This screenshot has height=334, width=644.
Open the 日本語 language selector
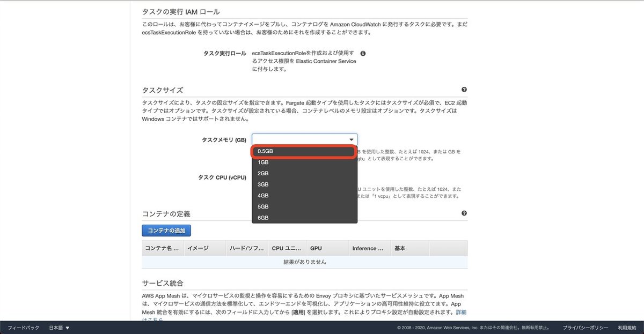click(59, 327)
